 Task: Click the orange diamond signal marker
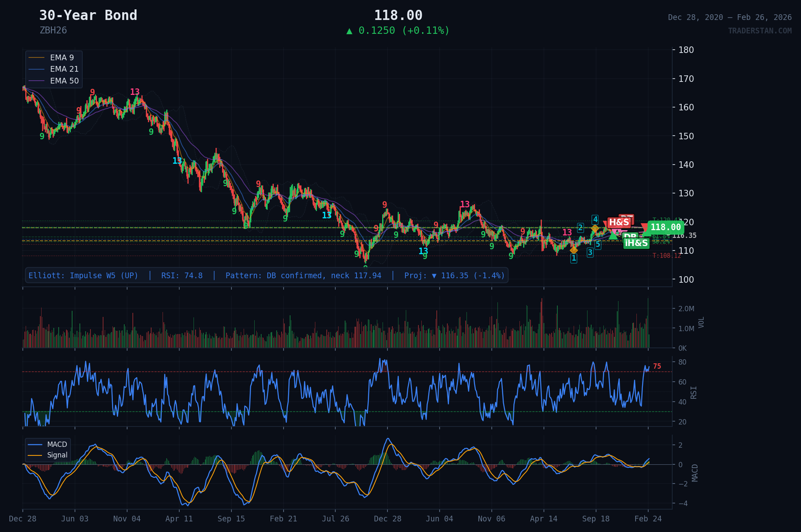click(x=595, y=229)
